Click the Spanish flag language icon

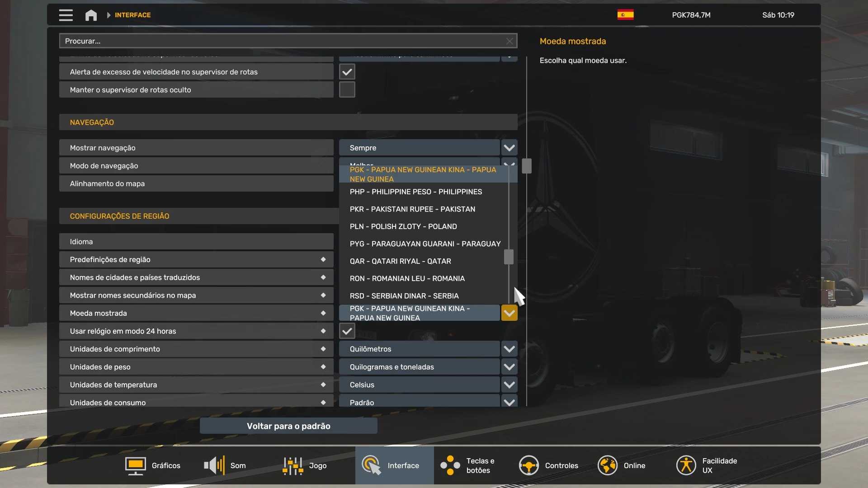click(x=625, y=15)
